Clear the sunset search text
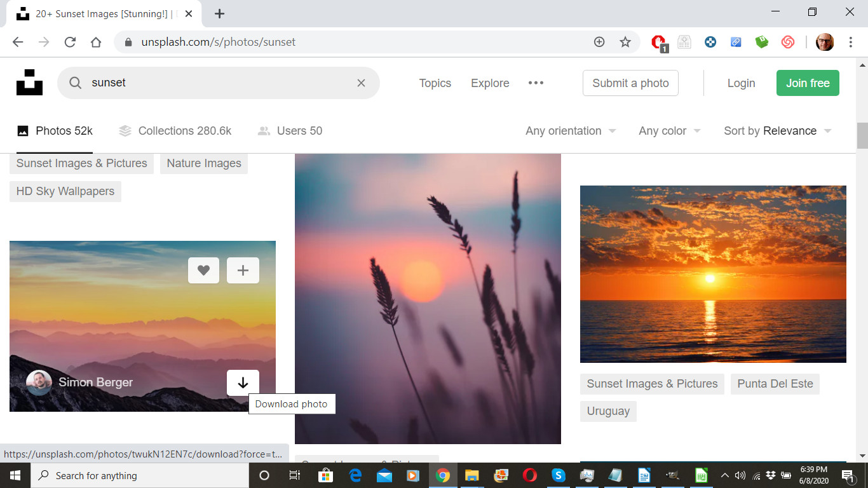868x488 pixels. coord(361,83)
